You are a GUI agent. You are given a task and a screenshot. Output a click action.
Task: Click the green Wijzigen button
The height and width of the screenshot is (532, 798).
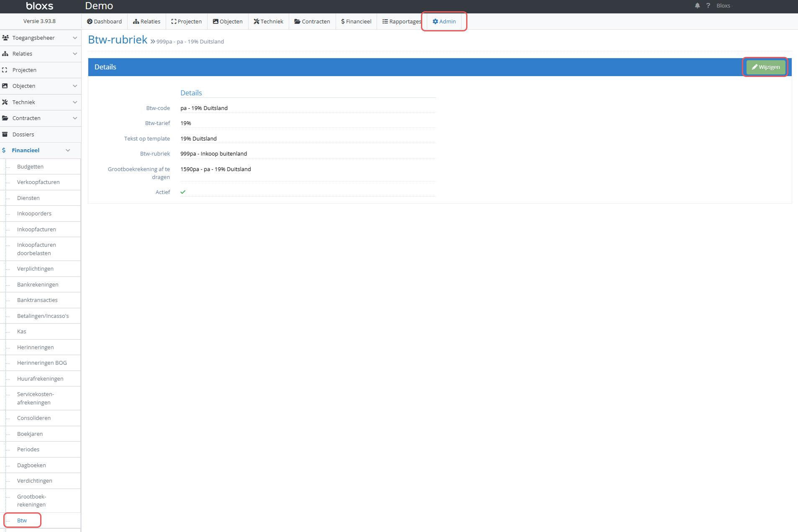(766, 67)
